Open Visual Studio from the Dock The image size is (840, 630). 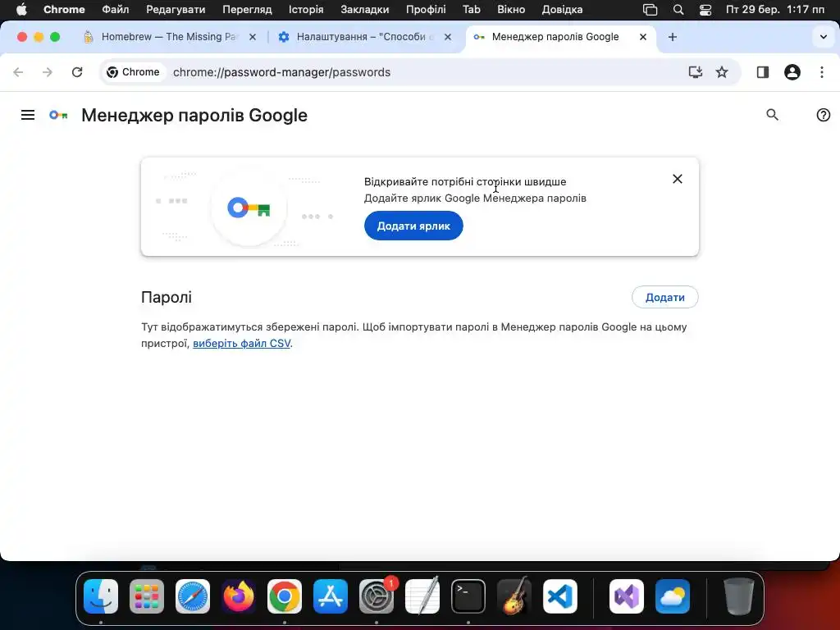[627, 596]
